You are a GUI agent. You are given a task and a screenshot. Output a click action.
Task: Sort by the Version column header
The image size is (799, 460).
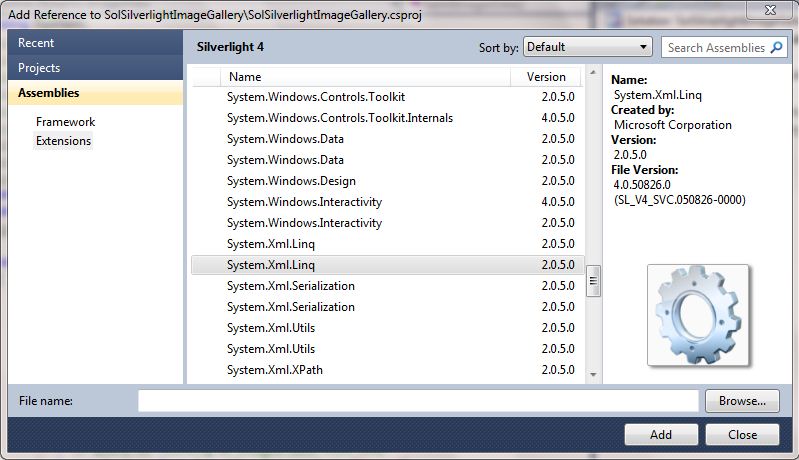click(x=546, y=76)
